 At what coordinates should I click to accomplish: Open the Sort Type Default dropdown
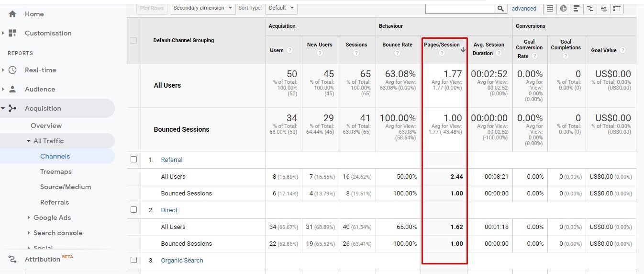pos(280,8)
